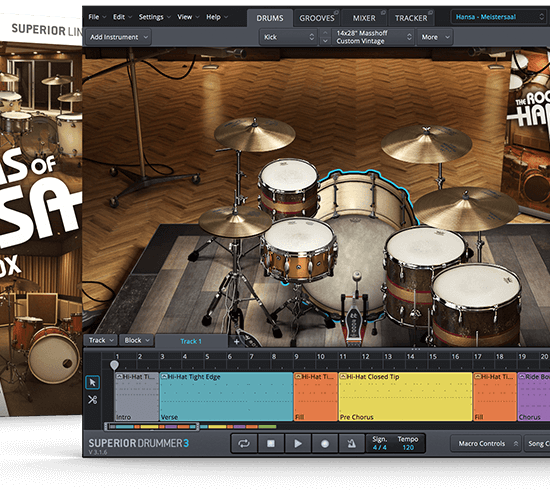Select the gray Intro block

point(137,396)
